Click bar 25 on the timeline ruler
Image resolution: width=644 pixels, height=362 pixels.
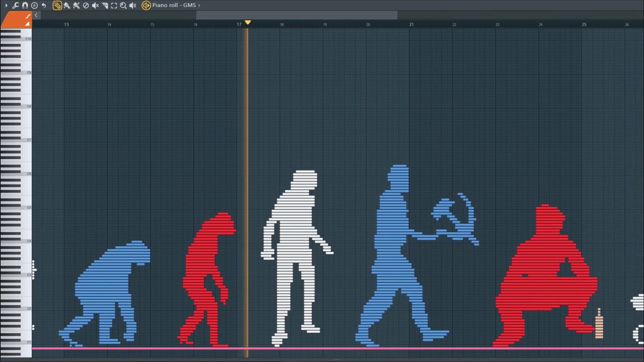(584, 24)
